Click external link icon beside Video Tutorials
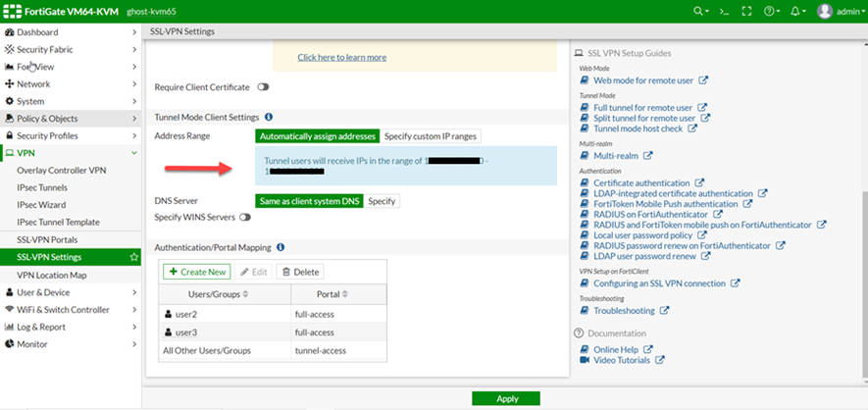Image resolution: width=868 pixels, height=410 pixels. coord(659,360)
